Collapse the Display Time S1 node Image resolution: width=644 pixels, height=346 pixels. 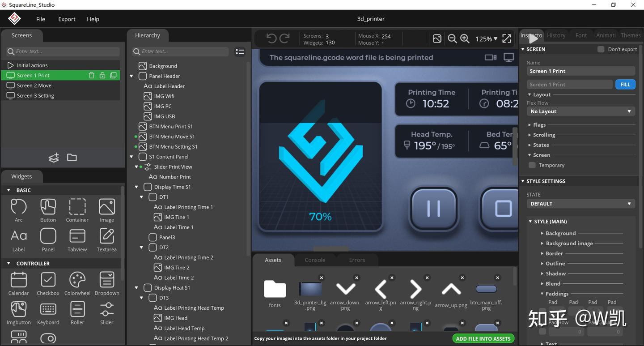tap(136, 187)
